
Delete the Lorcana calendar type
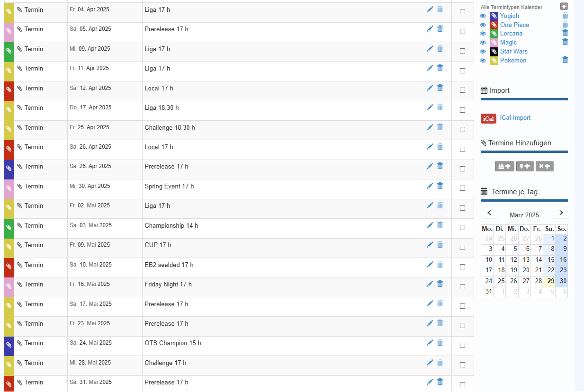565,33
